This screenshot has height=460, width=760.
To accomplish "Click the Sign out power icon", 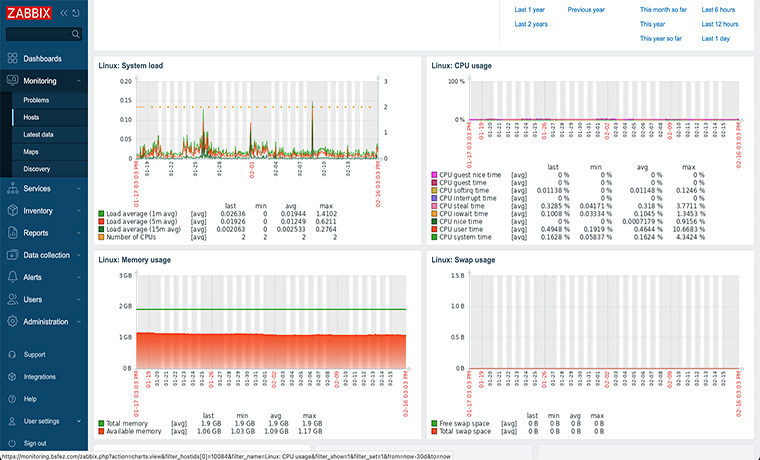I will click(x=11, y=443).
